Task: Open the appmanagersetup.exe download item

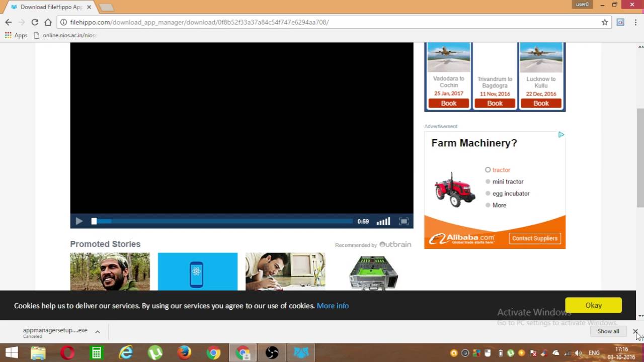Action: [x=55, y=332]
